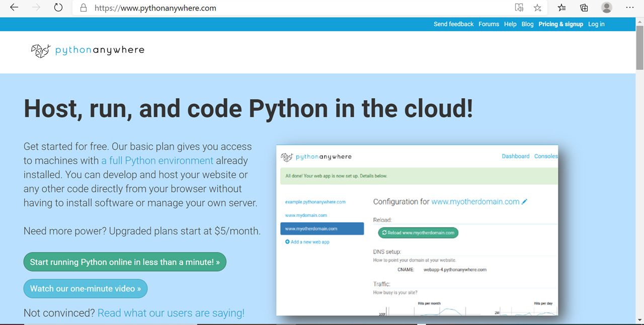The image size is (644, 325).
Task: Go to Forums in the top navigation
Action: [489, 24]
